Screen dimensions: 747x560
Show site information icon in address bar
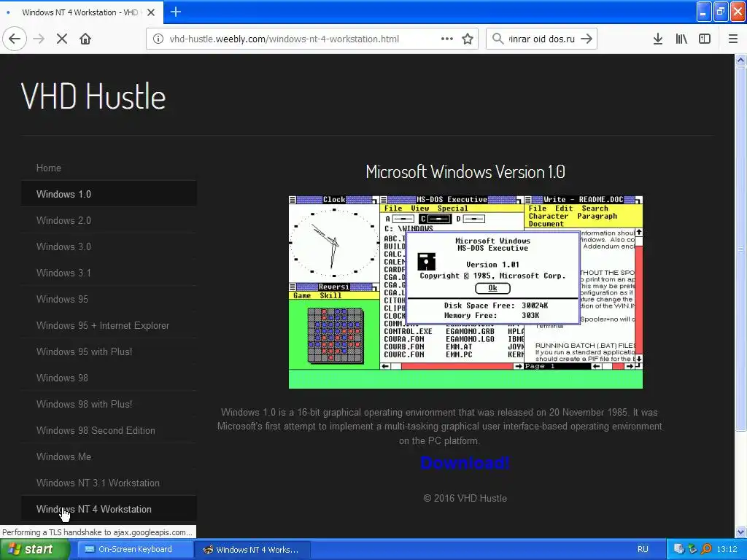tap(158, 39)
